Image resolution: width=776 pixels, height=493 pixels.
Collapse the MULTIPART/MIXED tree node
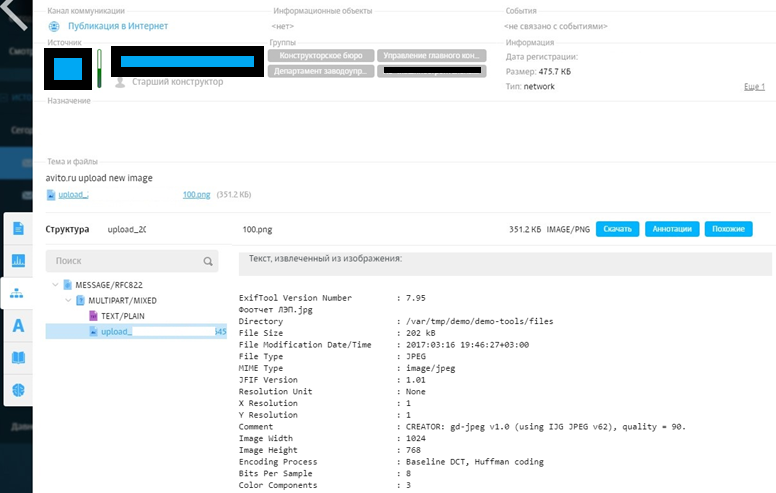68,300
